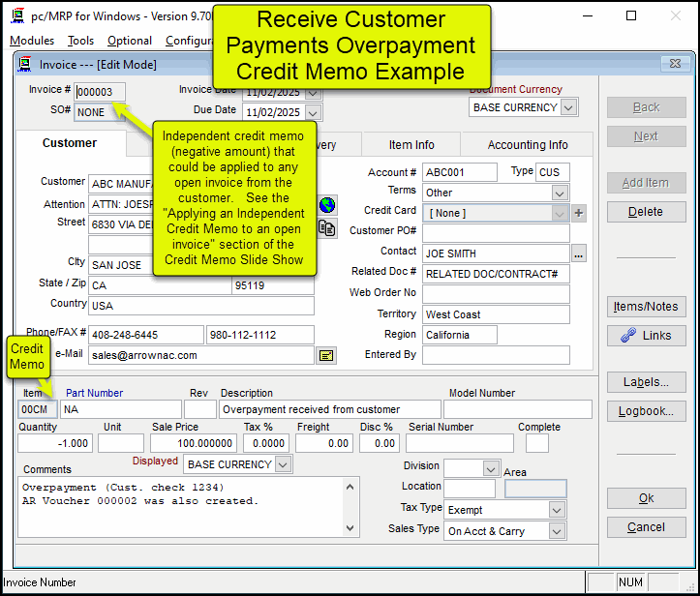Switch to the Accounting Info tab
Image resolution: width=700 pixels, height=596 pixels.
coord(528,145)
